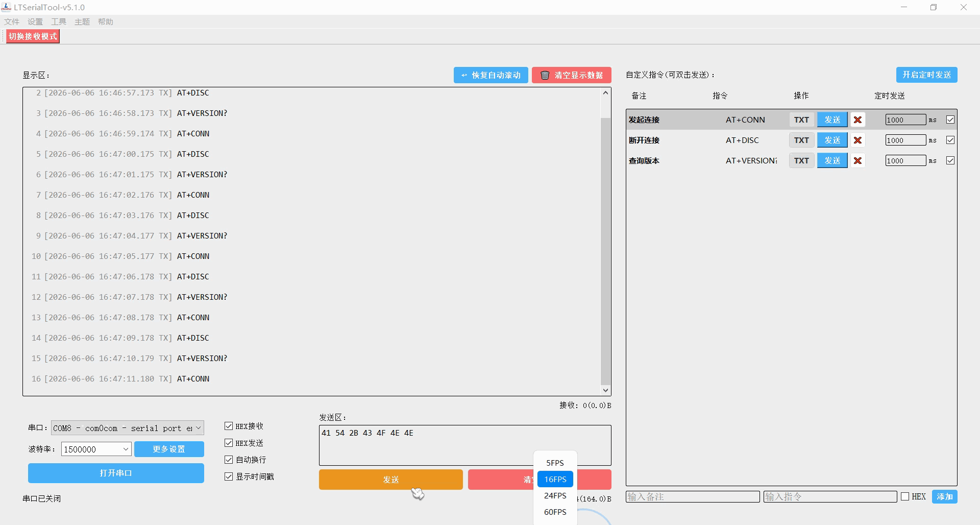The width and height of the screenshot is (980, 525).
Task: Delete the 查询版本 command with red X
Action: coord(857,160)
